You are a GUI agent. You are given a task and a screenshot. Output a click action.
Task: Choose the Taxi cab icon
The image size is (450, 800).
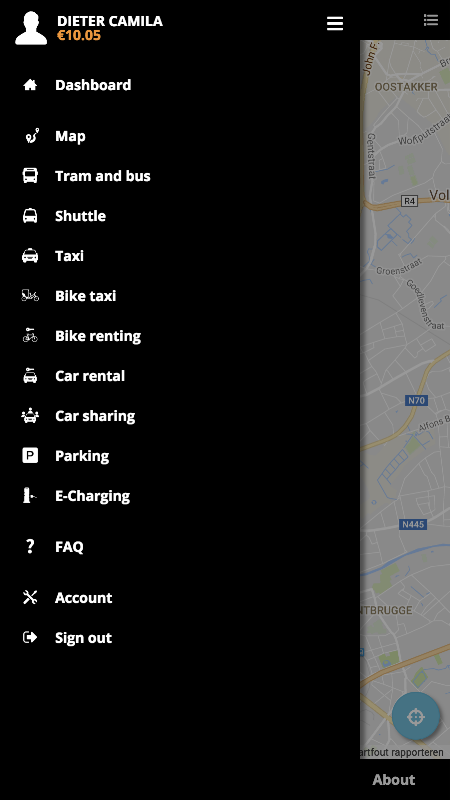30,256
